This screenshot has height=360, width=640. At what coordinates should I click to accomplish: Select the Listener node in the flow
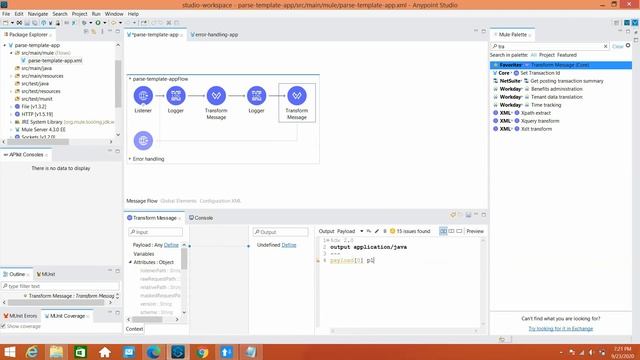[x=143, y=96]
